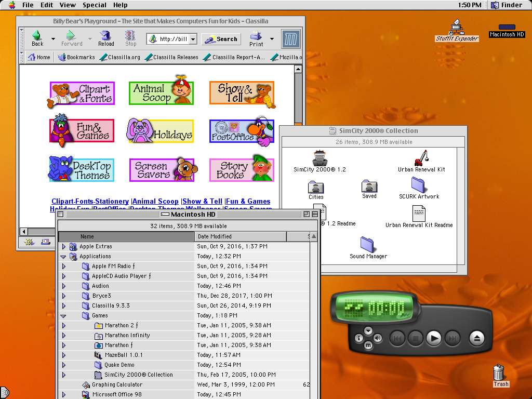Image resolution: width=532 pixels, height=399 pixels.
Task: Click the Back button in Classilla
Action: click(x=37, y=38)
